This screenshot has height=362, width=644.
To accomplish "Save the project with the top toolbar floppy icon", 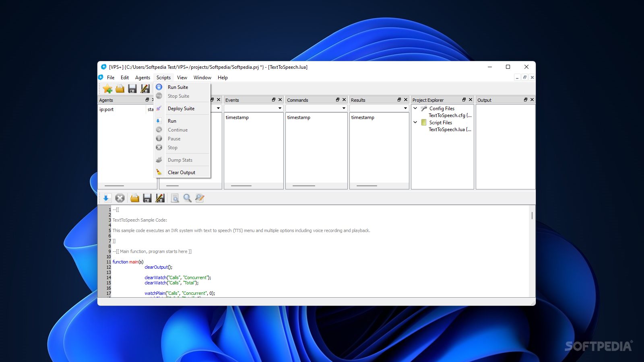I will [132, 88].
